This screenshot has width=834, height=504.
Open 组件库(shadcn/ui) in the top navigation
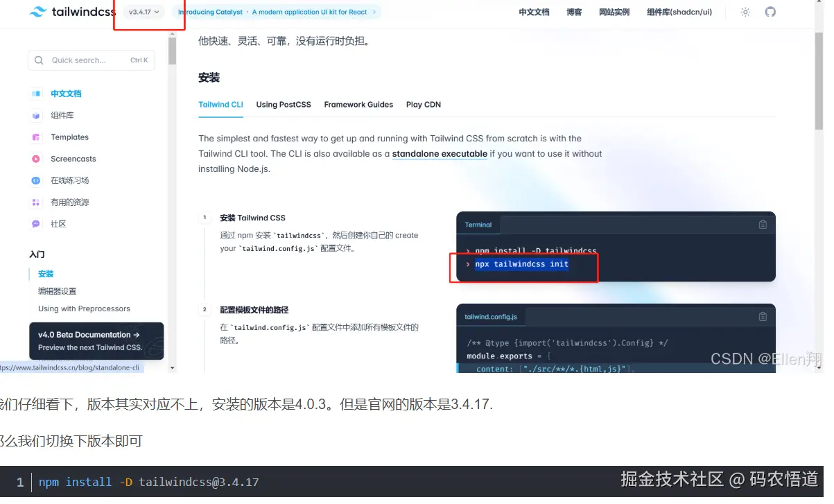pos(679,12)
